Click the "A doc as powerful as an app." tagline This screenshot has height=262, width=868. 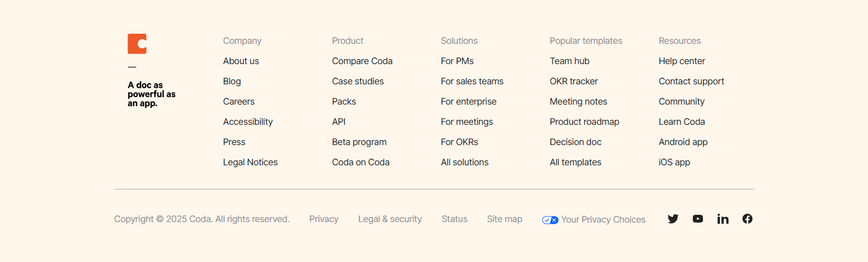[152, 94]
